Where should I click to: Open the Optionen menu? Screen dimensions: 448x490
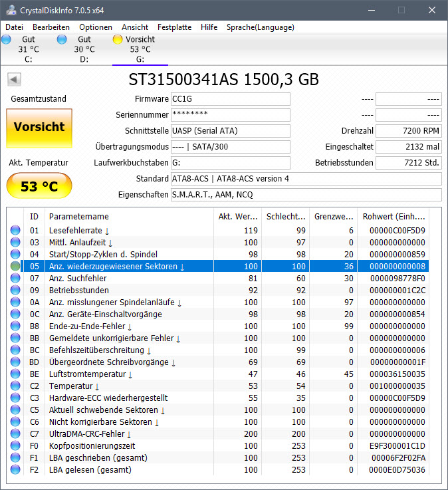[96, 27]
